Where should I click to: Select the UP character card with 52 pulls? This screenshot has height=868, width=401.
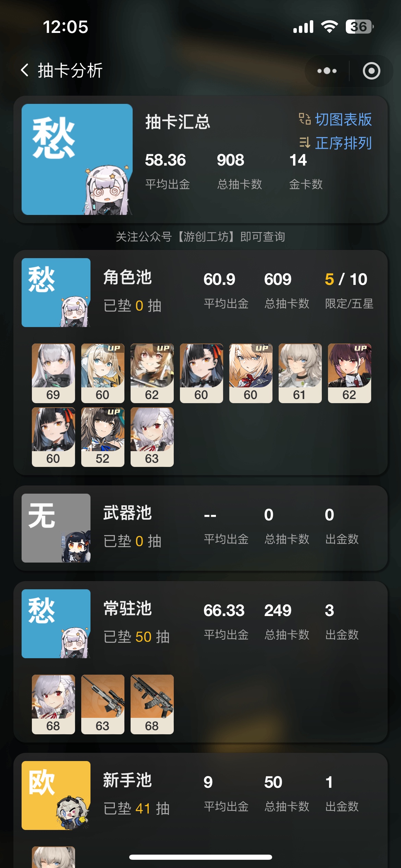(103, 437)
